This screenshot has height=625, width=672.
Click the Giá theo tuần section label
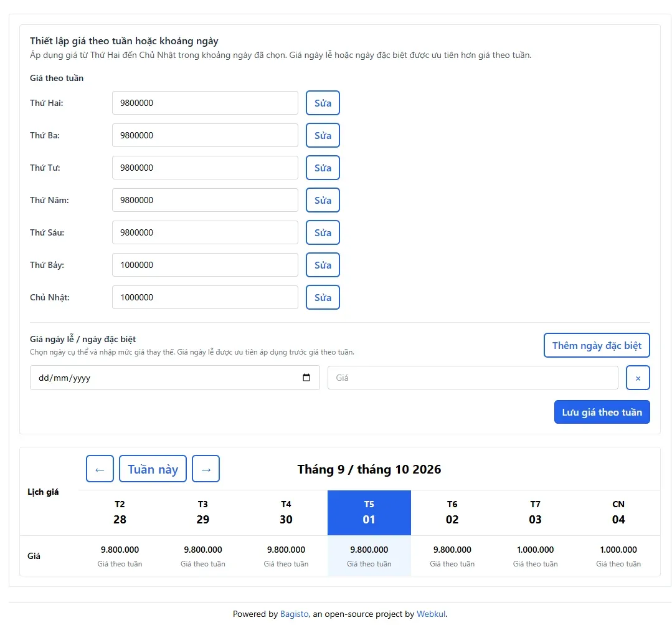(x=57, y=78)
